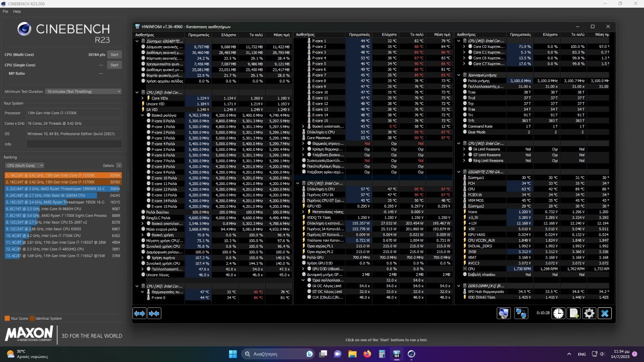Expand the IA Limit Reasons row
This screenshot has height=362, width=644.
tap(464, 149)
